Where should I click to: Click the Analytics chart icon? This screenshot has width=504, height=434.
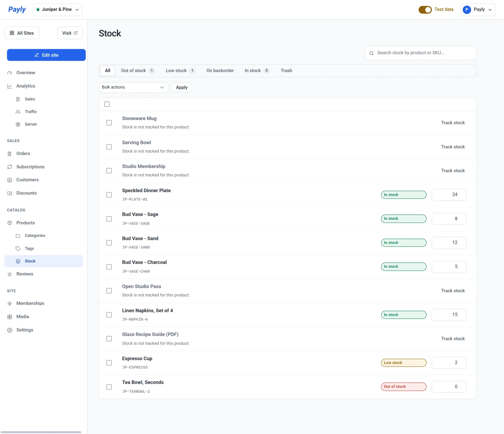pos(10,86)
